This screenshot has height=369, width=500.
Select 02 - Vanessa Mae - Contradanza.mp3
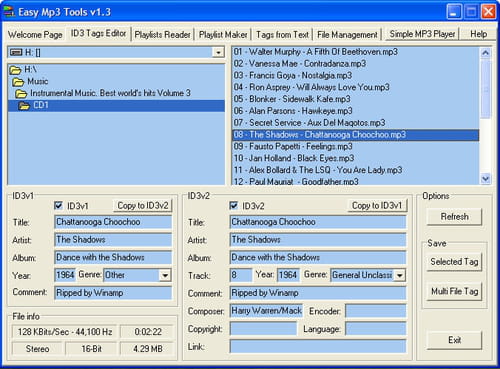point(356,64)
